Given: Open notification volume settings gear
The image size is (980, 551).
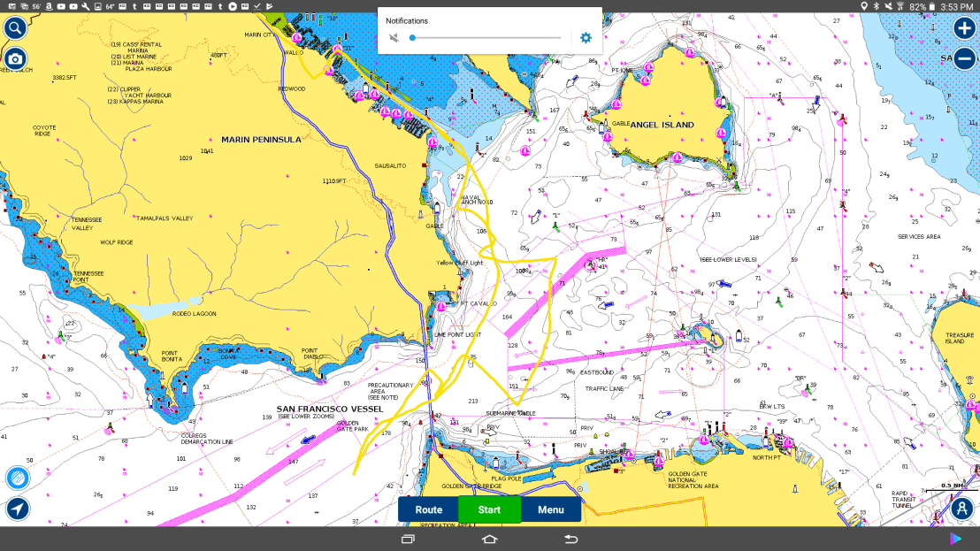Looking at the screenshot, I should tap(586, 38).
